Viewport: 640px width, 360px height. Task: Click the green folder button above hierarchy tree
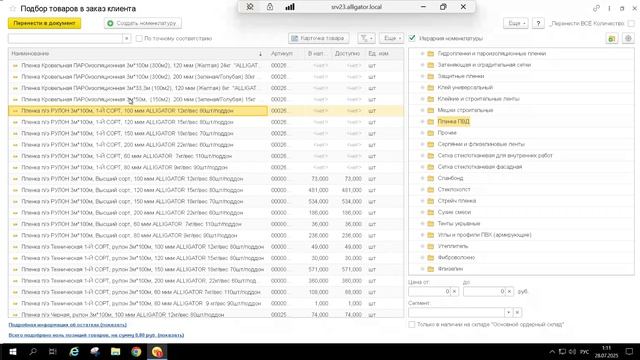[611, 38]
